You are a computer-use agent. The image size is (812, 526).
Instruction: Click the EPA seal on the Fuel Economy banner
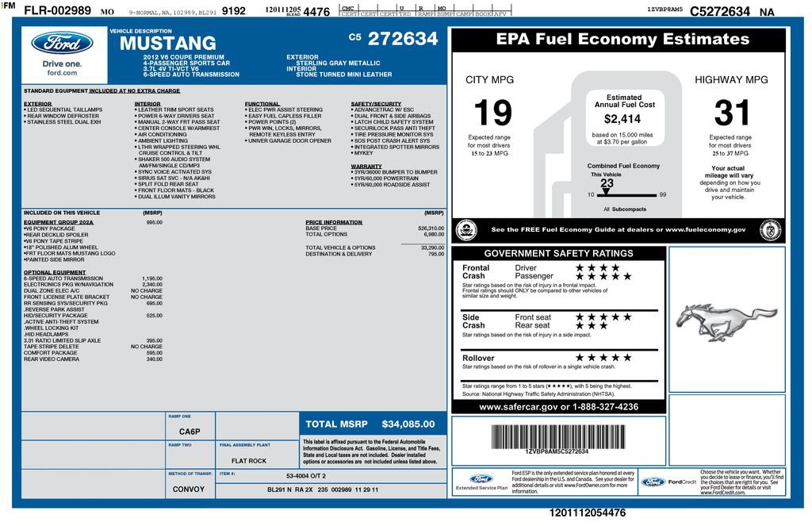click(466, 229)
